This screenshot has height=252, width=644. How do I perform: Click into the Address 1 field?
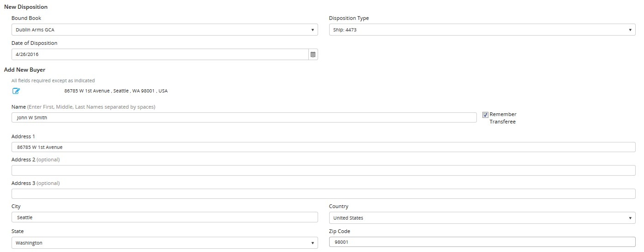click(x=323, y=147)
